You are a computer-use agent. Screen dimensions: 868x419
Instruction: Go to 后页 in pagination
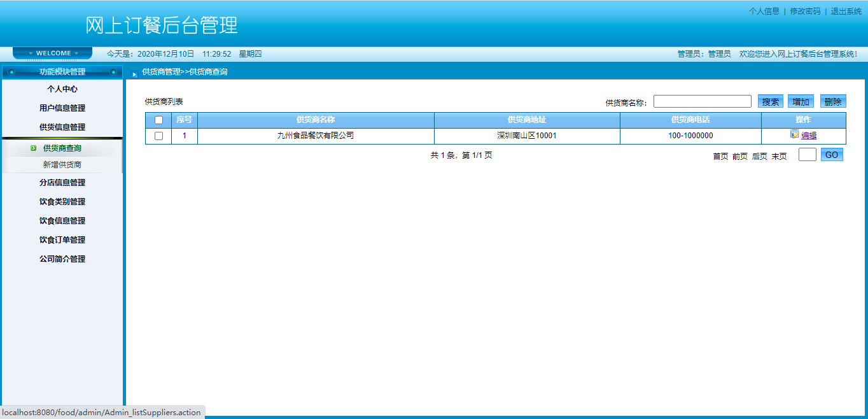760,157
